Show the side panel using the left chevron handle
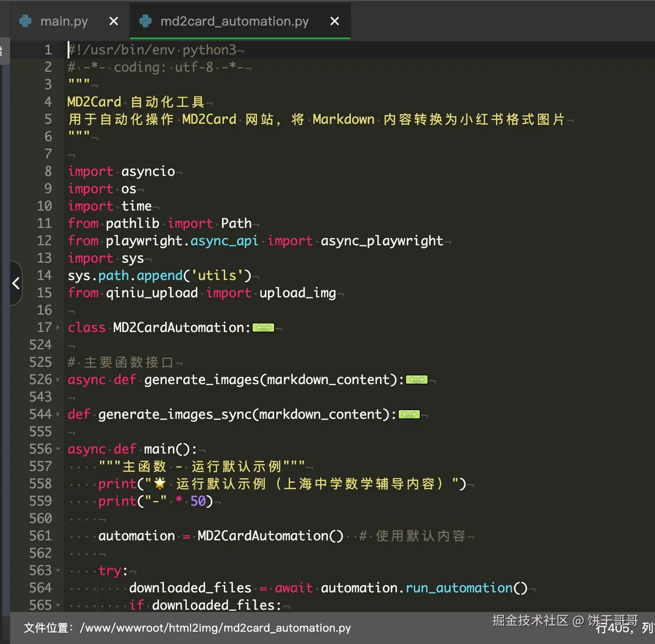 (x=16, y=283)
